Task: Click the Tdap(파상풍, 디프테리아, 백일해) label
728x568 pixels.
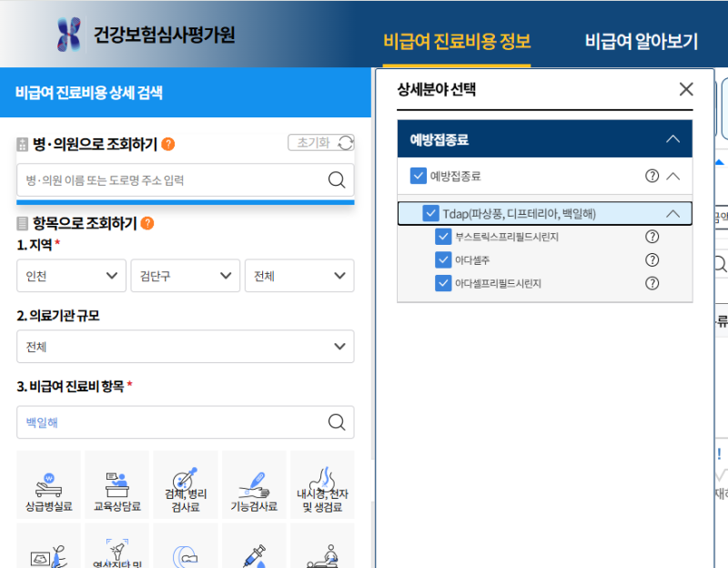Action: click(519, 214)
